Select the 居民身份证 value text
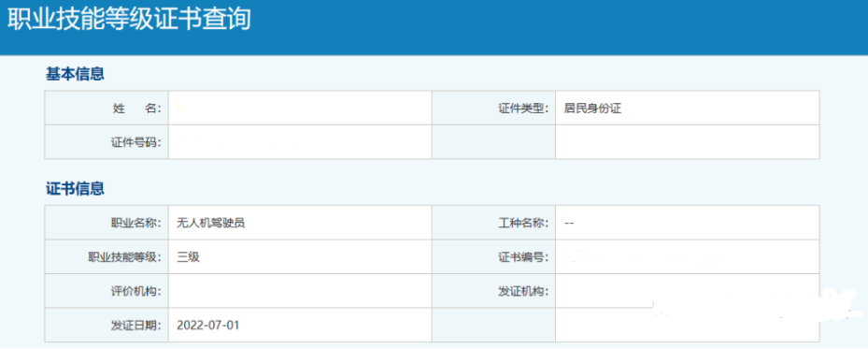The height and width of the screenshot is (349, 868). (593, 109)
